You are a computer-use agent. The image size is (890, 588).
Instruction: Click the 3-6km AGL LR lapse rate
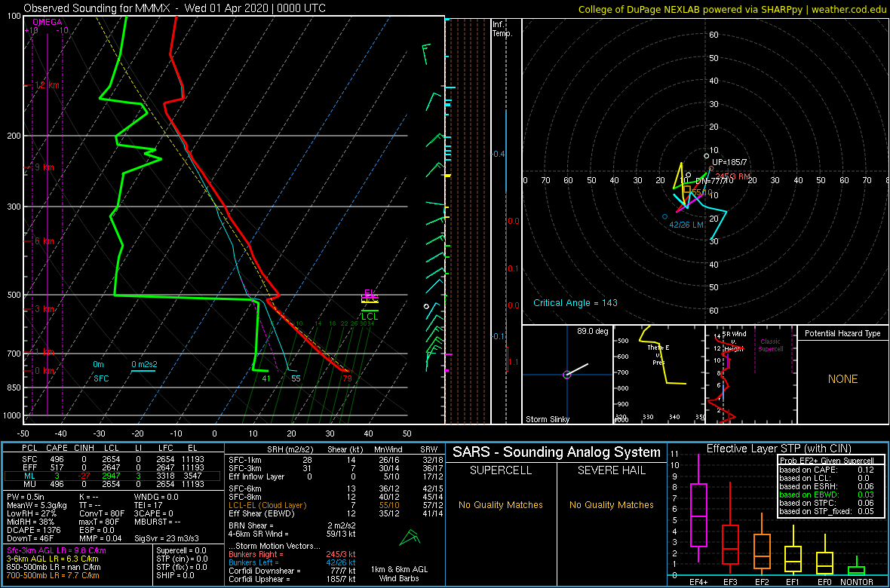tap(54, 559)
